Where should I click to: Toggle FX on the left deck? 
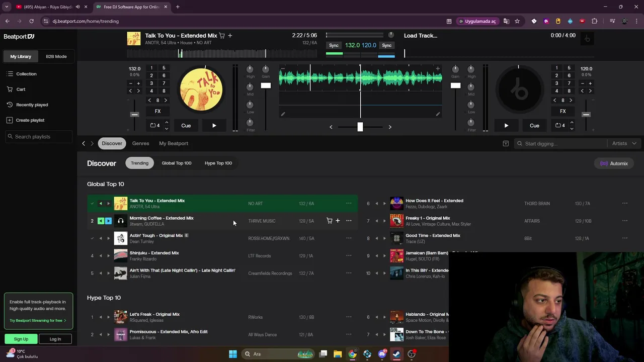point(157,111)
